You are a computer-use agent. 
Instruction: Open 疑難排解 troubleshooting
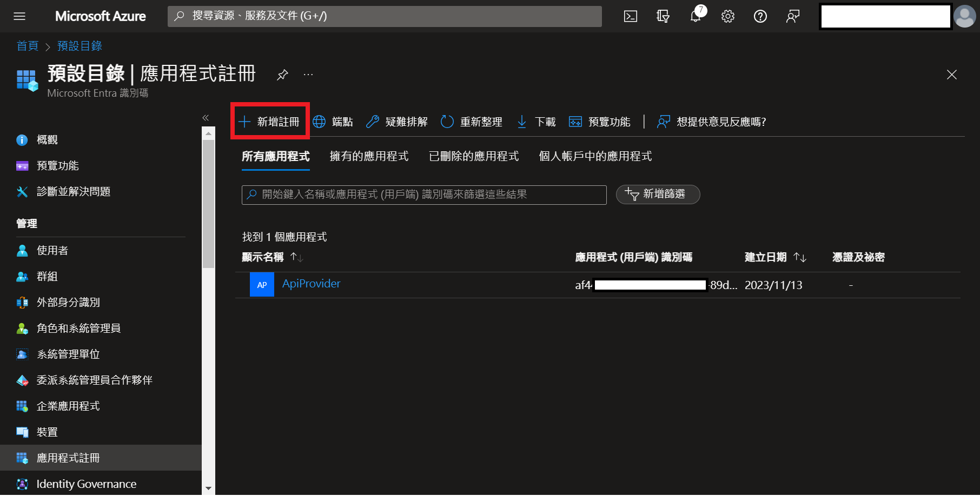397,122
